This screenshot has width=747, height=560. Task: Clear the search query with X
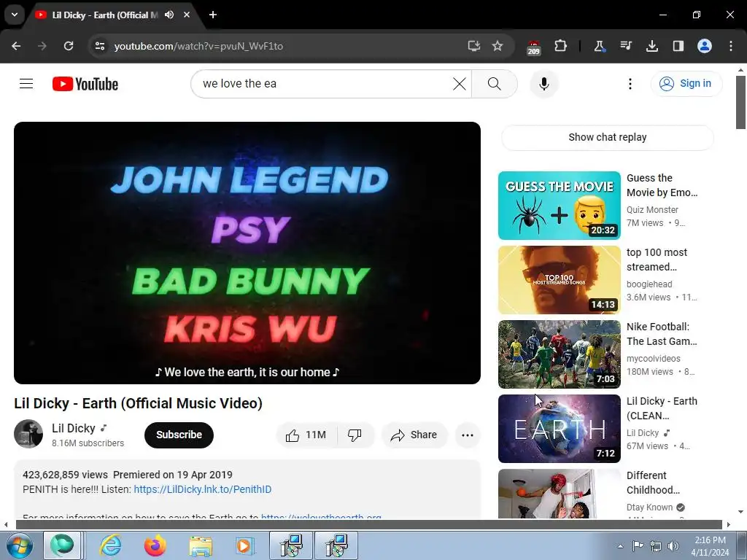[460, 84]
